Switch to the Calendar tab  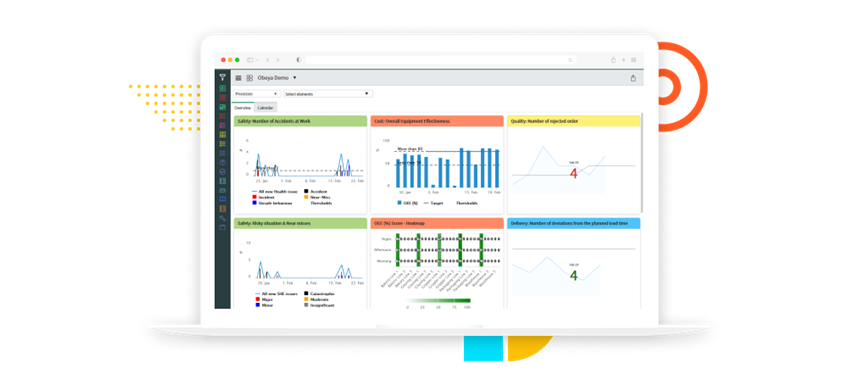[x=265, y=108]
